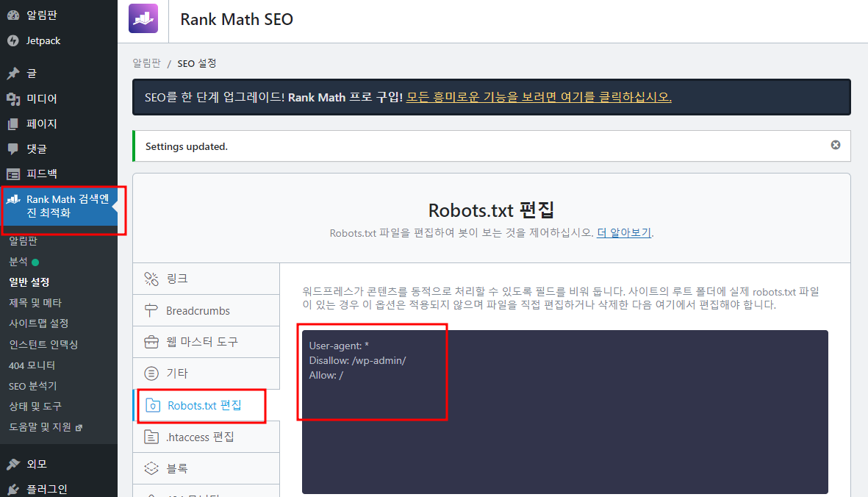Click the Rank Math logo at the page header
The width and height of the screenshot is (868, 497).
point(143,18)
